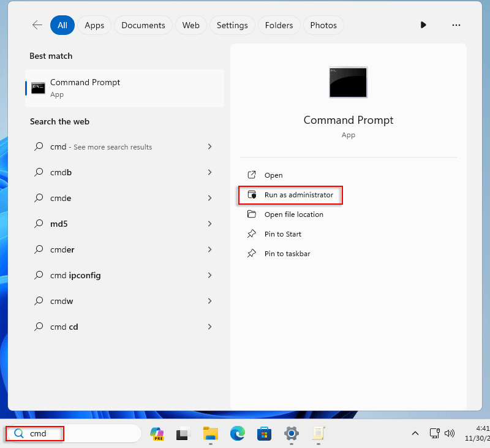This screenshot has height=448, width=490.
Task: Expand the cmdw suggestion chevron
Action: (209, 301)
